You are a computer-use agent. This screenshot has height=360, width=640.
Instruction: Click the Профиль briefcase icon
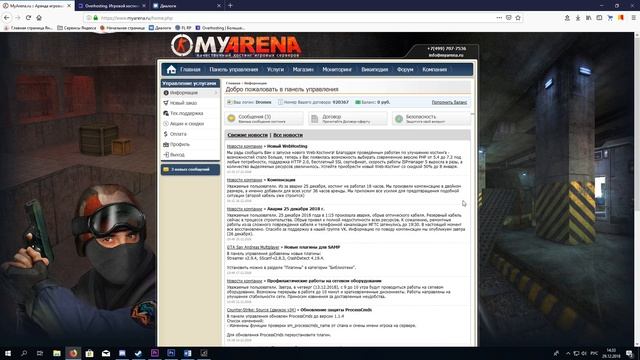click(x=166, y=144)
